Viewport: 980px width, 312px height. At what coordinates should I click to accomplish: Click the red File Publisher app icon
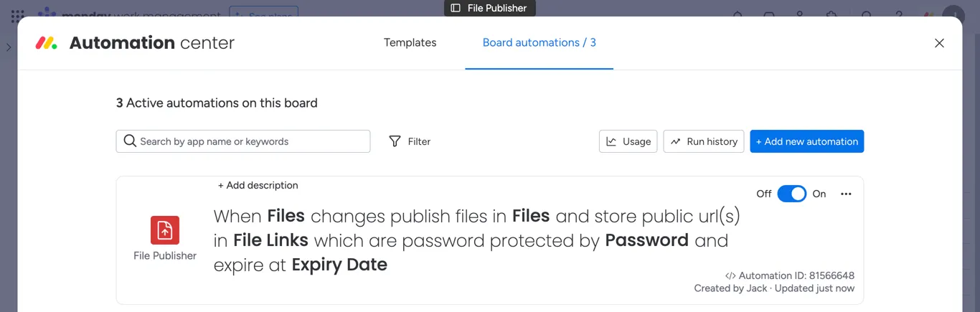click(x=165, y=230)
